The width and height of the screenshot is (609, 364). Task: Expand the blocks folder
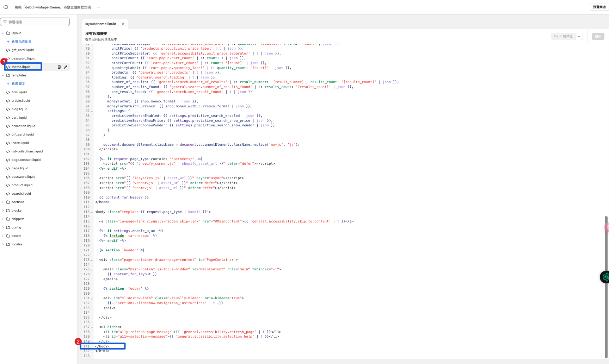pos(3,211)
